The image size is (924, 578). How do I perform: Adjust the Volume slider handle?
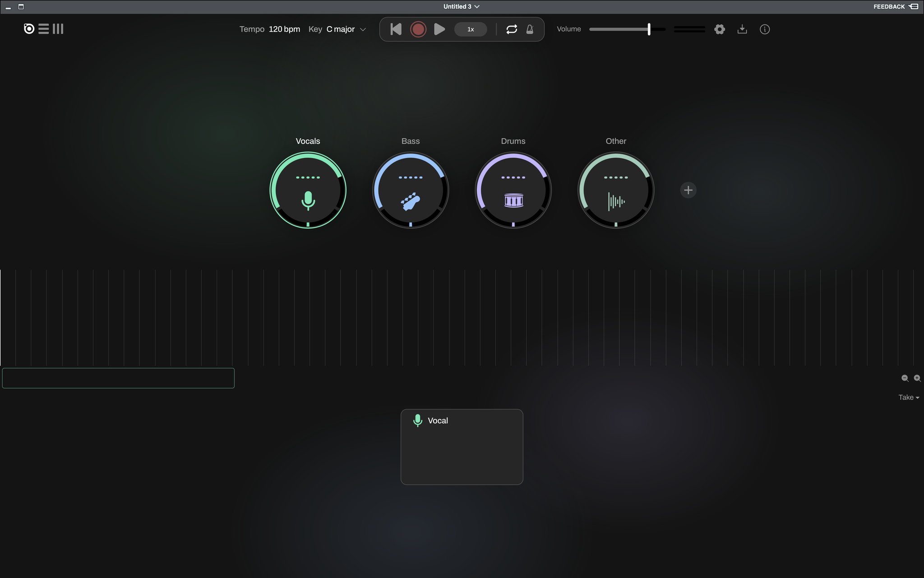(649, 29)
